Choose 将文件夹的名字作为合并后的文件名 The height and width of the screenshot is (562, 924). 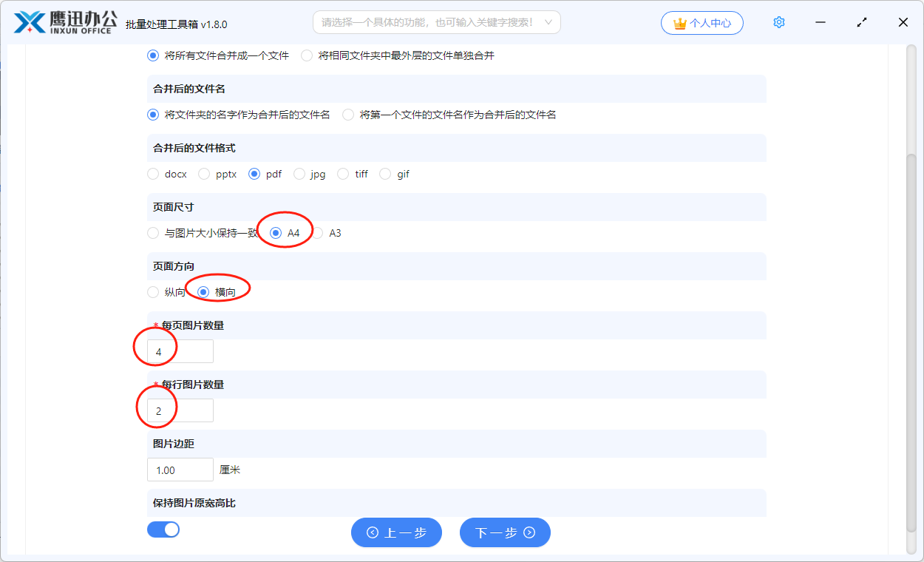[239, 115]
